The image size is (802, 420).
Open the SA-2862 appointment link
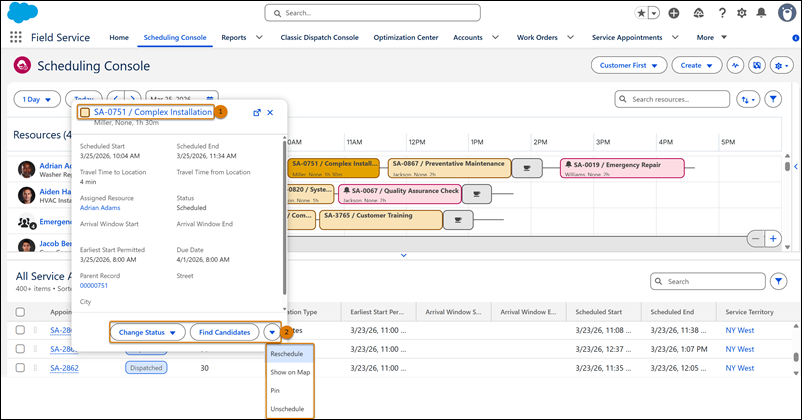(x=64, y=368)
